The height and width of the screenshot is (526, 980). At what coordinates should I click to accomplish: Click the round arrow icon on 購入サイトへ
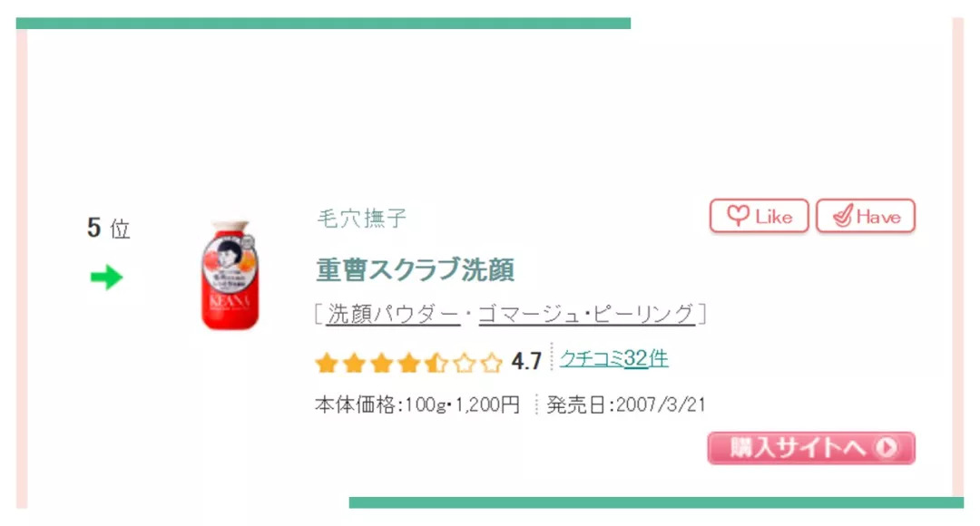coord(887,447)
